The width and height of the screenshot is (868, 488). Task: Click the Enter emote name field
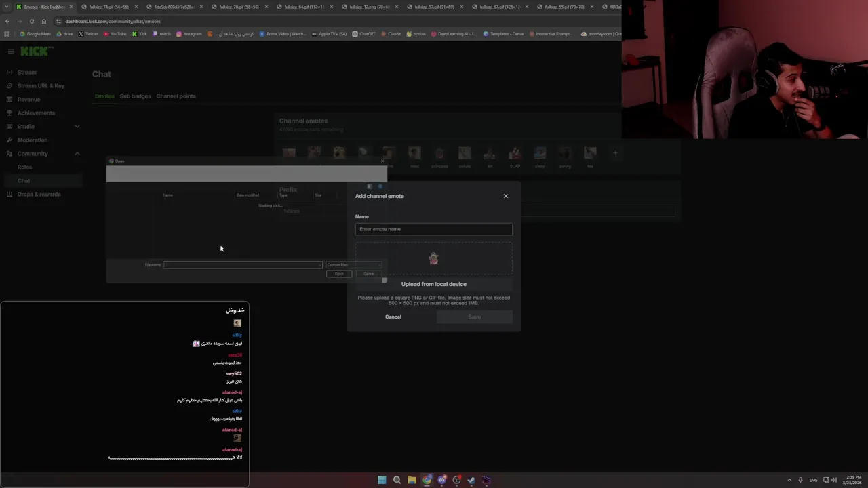coord(433,229)
